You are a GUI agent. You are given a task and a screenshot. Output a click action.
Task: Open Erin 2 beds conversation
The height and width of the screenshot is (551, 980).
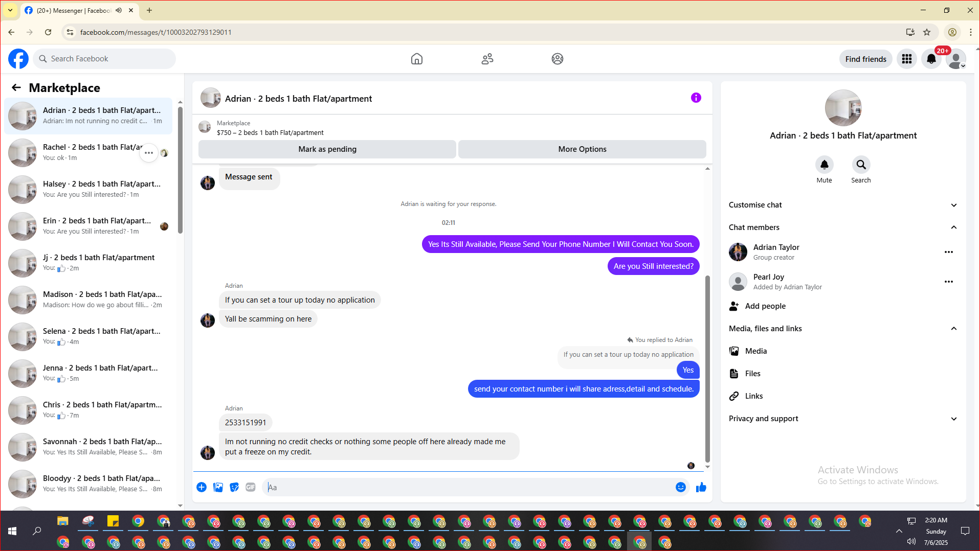pos(88,226)
